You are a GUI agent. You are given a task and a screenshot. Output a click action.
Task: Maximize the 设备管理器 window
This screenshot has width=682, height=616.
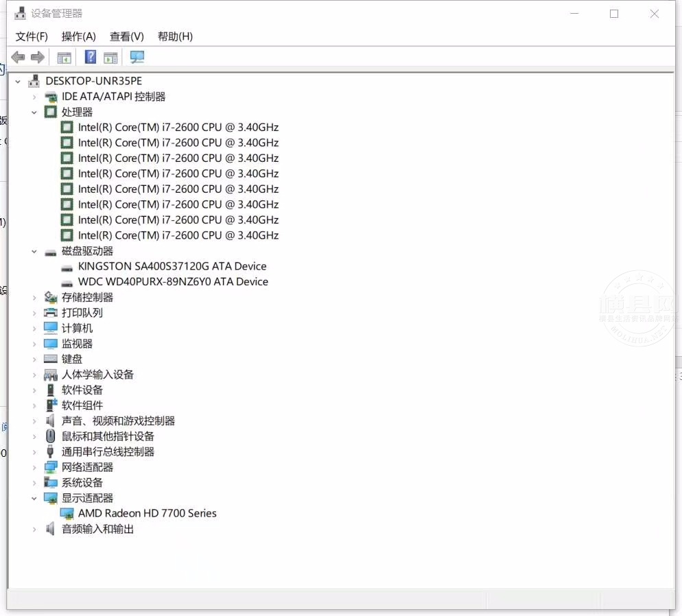(614, 14)
